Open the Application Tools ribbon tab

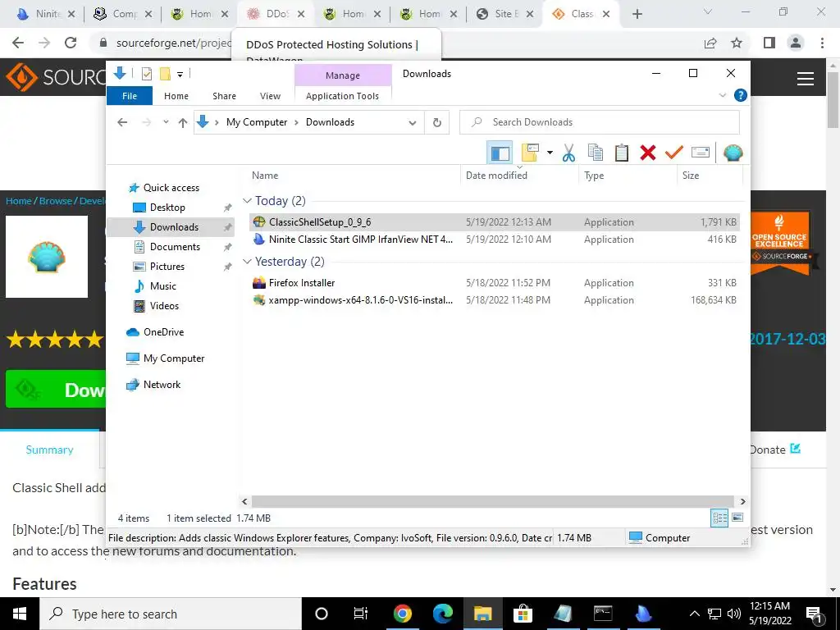point(342,96)
